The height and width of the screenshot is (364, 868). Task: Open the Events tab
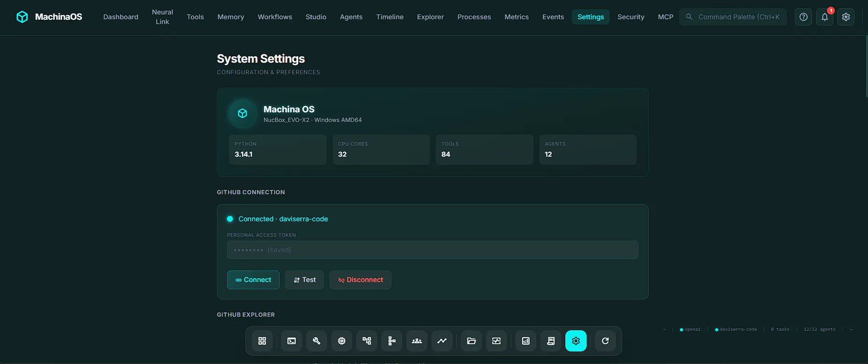553,17
